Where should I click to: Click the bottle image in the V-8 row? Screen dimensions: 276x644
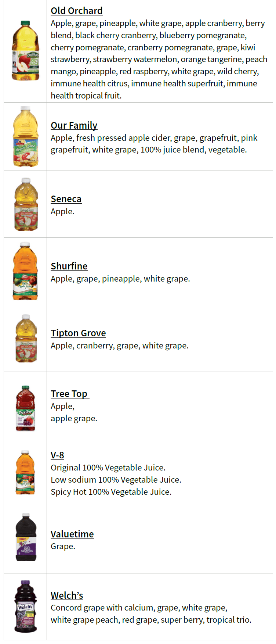(25, 472)
